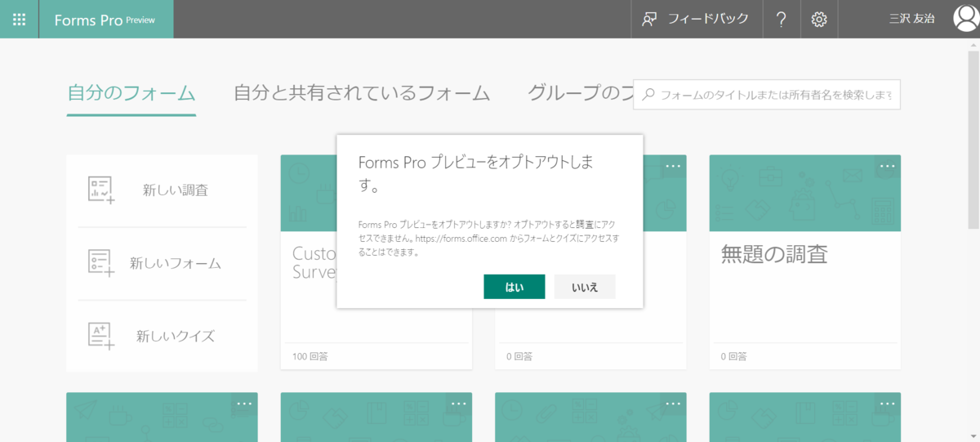Confirm opt-out with はい button
This screenshot has width=980, height=442.
click(514, 287)
